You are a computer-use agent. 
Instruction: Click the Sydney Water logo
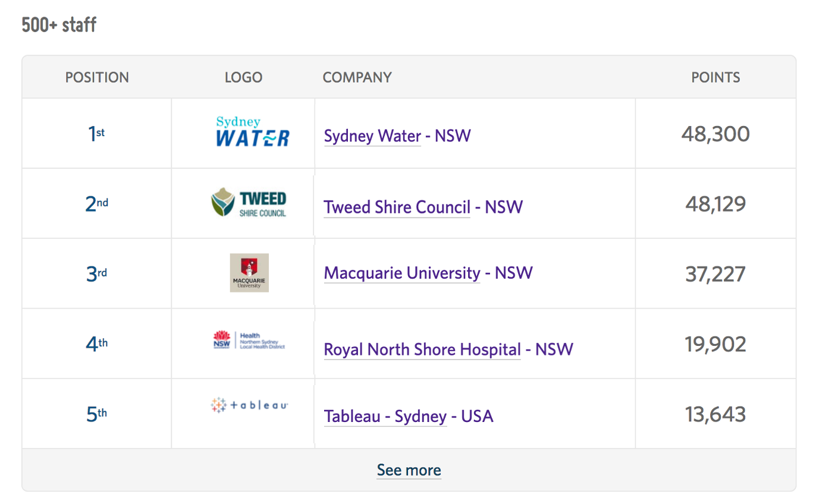tap(252, 132)
